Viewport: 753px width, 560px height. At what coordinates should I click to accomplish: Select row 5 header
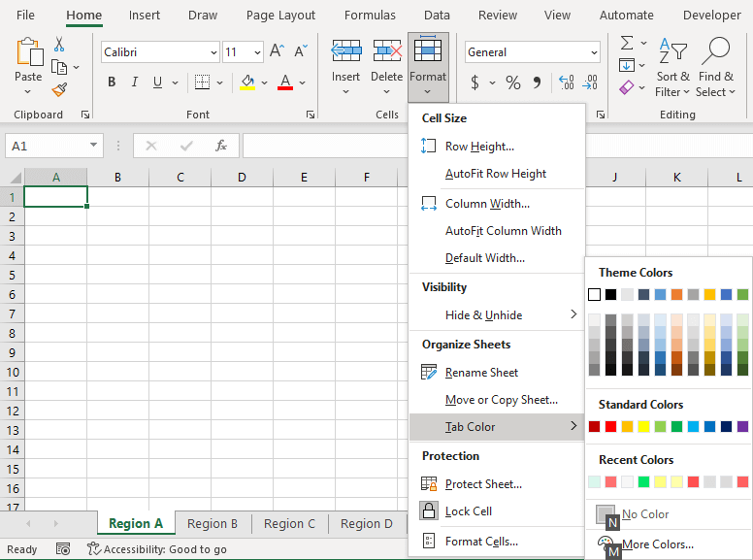pos(12,276)
